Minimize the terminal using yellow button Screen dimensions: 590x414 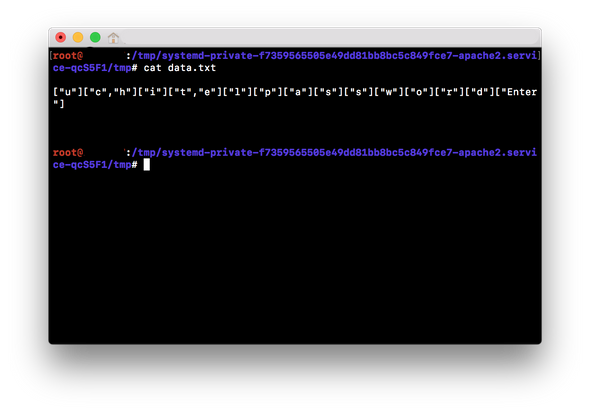coord(78,37)
